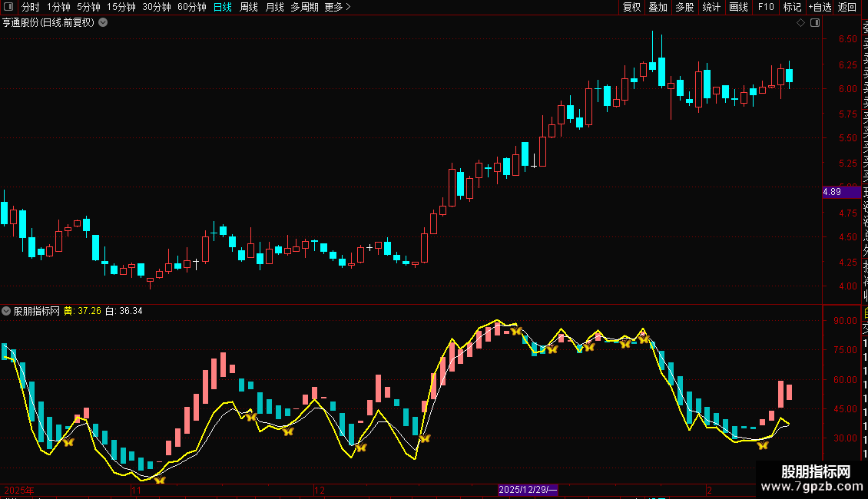Image resolution: width=868 pixels, height=499 pixels.
Task: Click the 5.50 price axis label
Action: pyautogui.click(x=847, y=138)
